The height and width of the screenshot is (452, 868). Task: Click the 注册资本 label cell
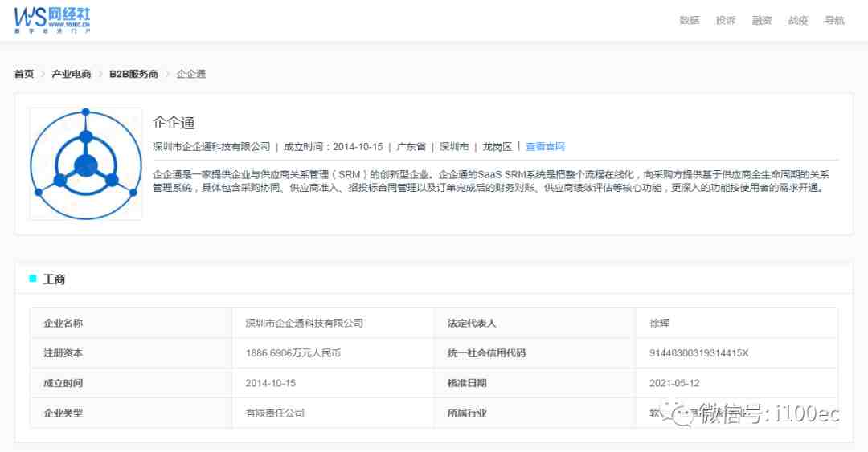point(131,353)
